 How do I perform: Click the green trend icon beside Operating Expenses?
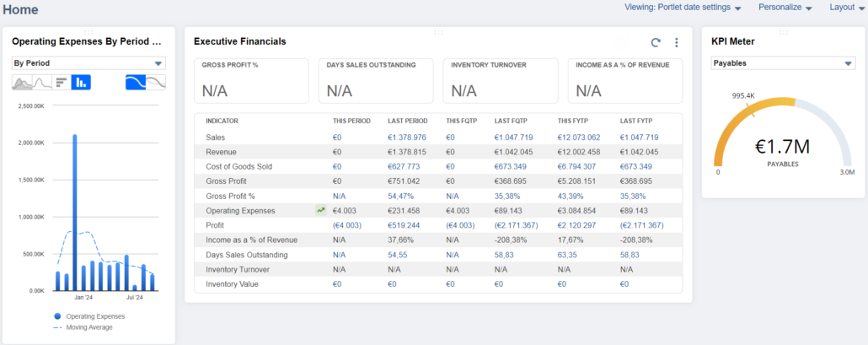(320, 210)
